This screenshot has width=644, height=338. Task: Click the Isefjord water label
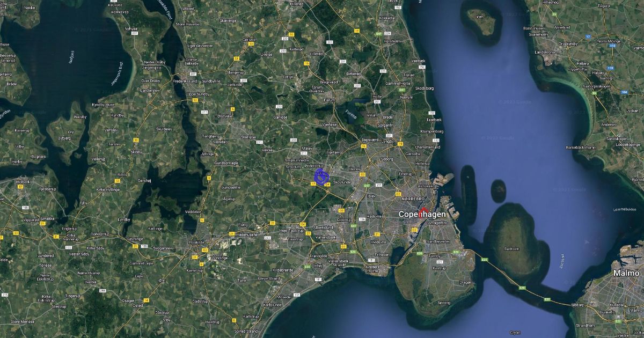(x=71, y=56)
